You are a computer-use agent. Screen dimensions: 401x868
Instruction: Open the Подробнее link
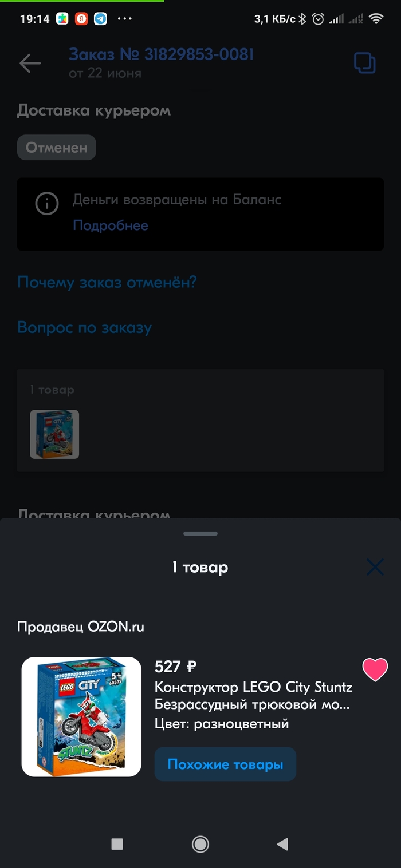(x=111, y=225)
